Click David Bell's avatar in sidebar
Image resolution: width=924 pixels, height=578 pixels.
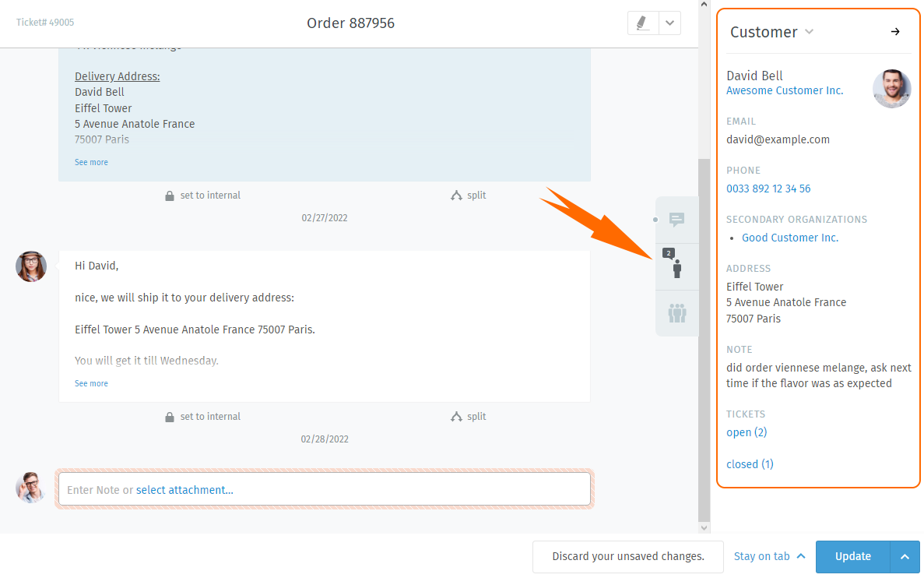(x=891, y=89)
